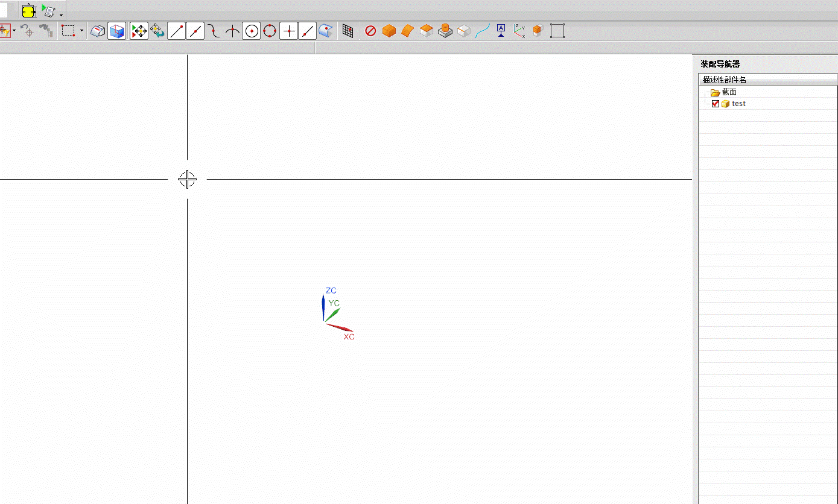This screenshot has height=504, width=838.
Task: Toggle Midpoint snap
Action: [195, 31]
